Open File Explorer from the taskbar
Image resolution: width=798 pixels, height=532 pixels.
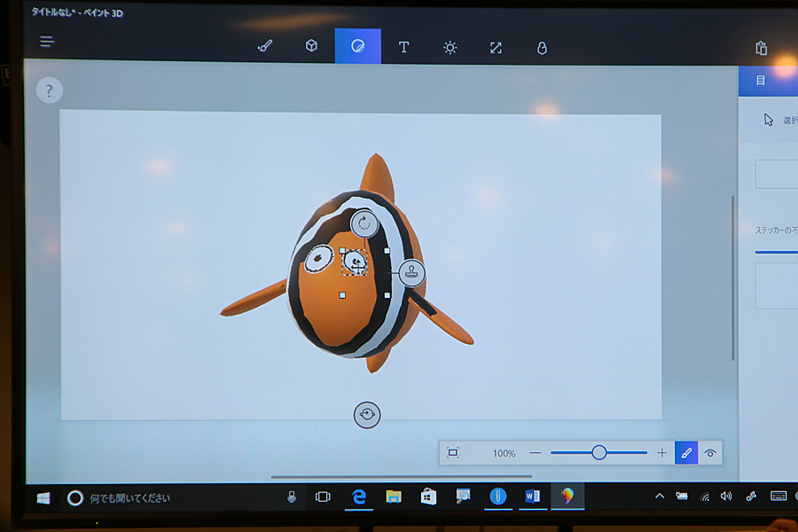click(394, 497)
